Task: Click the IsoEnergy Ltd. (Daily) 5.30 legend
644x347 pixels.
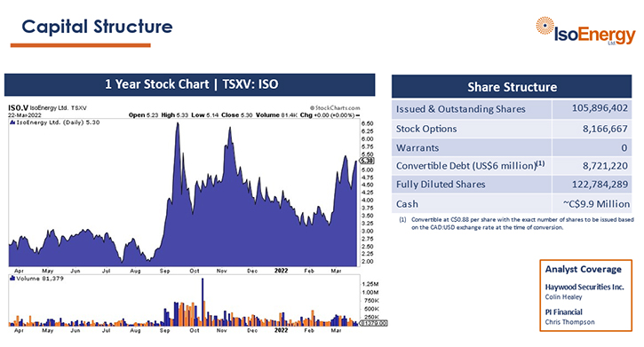Action: [x=54, y=122]
